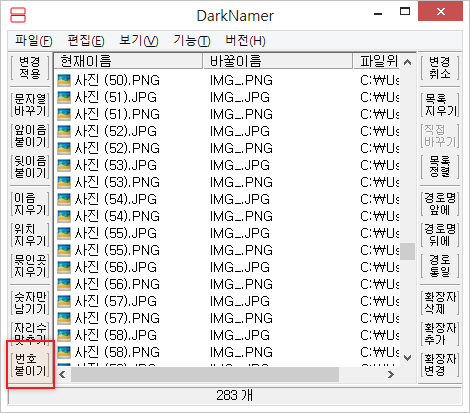The height and width of the screenshot is (413, 470).
Task: Click new name IMG_.PNG in 사진 (58).PNG row
Action: point(241,352)
